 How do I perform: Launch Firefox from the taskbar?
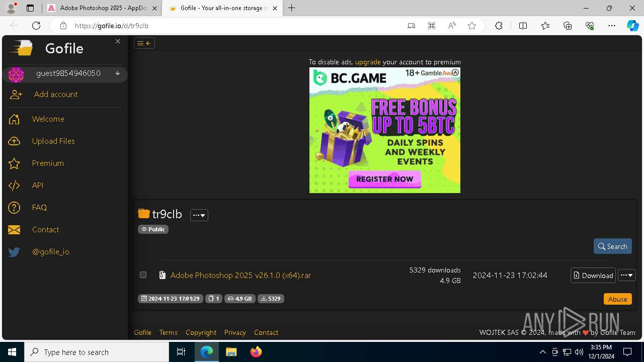tap(256, 352)
